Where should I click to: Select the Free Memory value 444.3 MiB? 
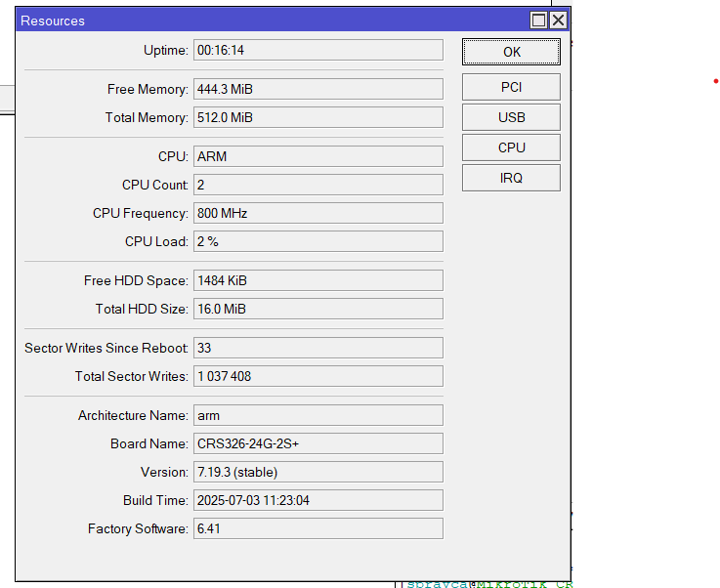[x=318, y=89]
